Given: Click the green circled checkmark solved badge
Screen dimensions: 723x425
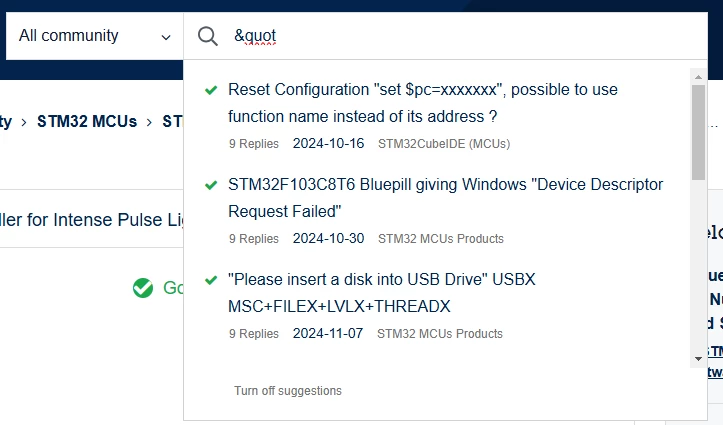Looking at the screenshot, I should pos(143,288).
